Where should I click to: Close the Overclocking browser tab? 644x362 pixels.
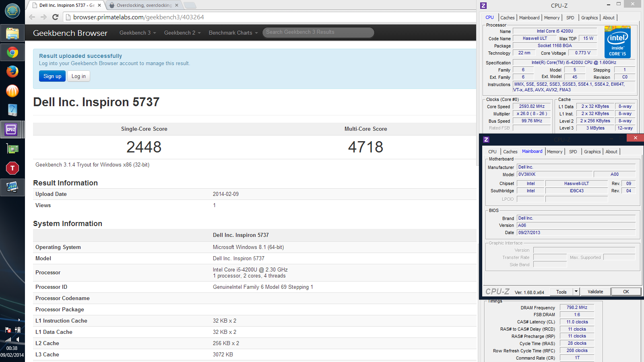click(177, 5)
